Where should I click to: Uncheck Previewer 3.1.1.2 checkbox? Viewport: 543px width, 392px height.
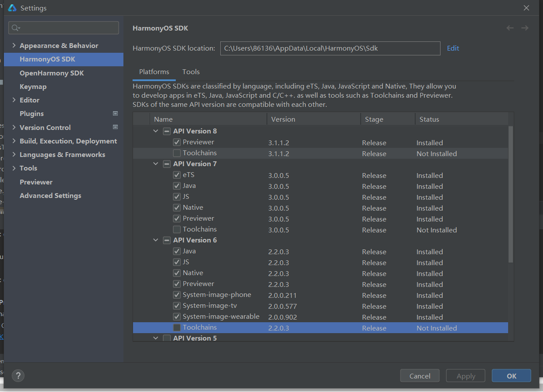click(177, 142)
